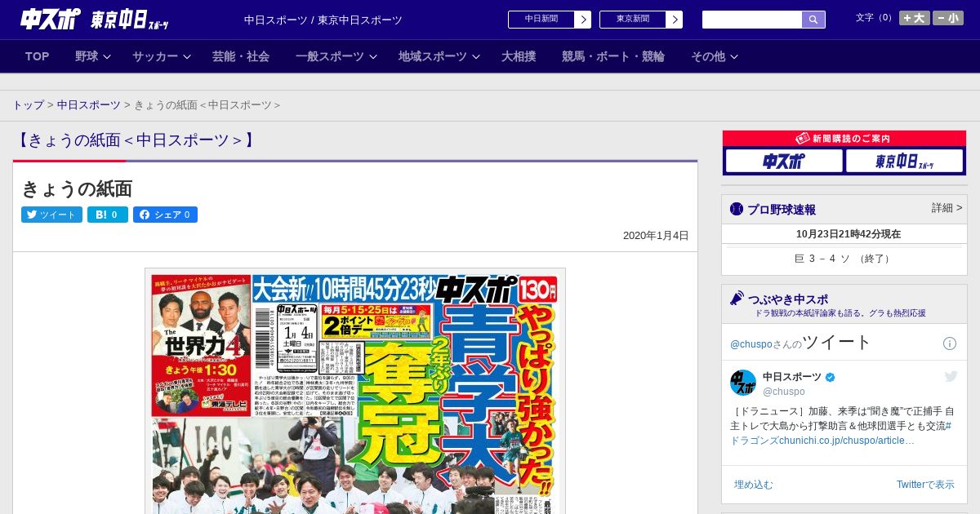Viewport: 980px width, 514px height.
Task: Click the 巨 3 − 4 ソ score line
Action: 844,259
